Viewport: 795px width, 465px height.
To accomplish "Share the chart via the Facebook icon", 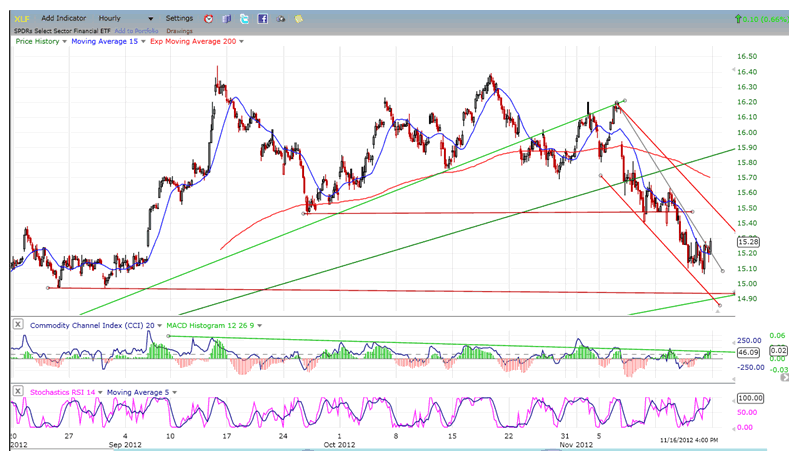I will (x=262, y=18).
